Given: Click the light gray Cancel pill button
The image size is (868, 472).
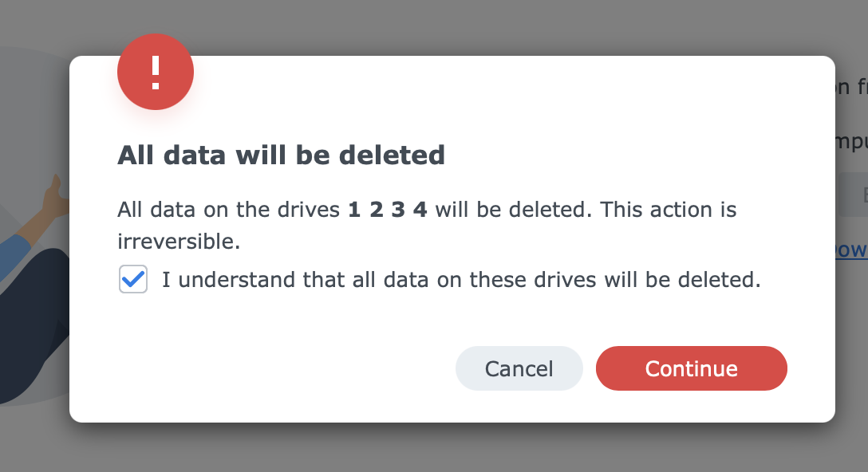Looking at the screenshot, I should point(519,368).
